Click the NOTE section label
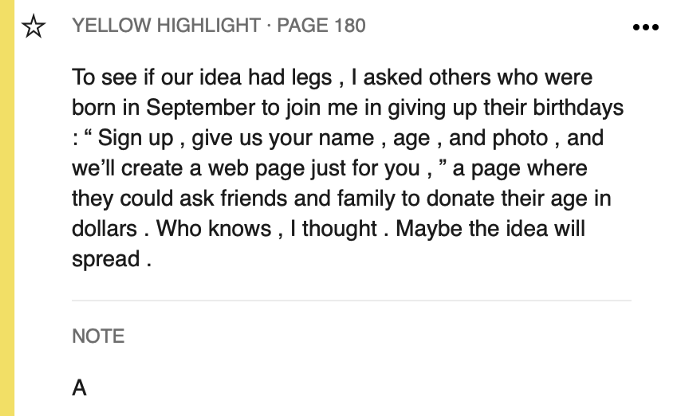700x416 pixels. pyautogui.click(x=98, y=336)
